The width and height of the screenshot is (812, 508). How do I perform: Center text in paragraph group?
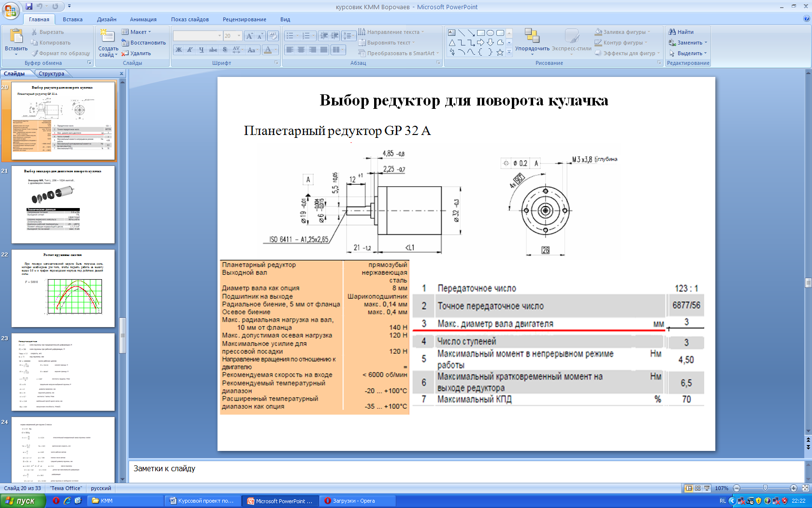pos(301,50)
